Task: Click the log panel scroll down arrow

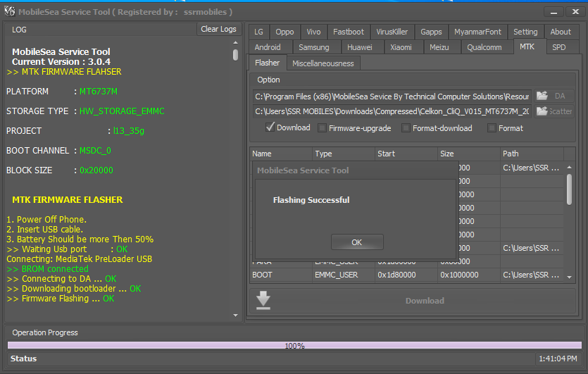Action: click(x=235, y=316)
